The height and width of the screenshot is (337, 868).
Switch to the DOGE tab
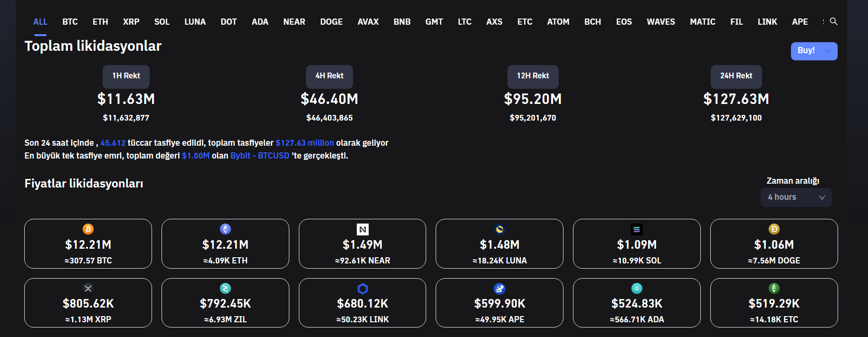331,22
